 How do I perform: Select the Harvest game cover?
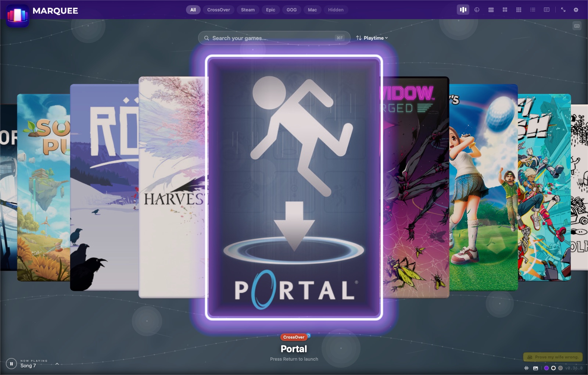click(x=172, y=187)
